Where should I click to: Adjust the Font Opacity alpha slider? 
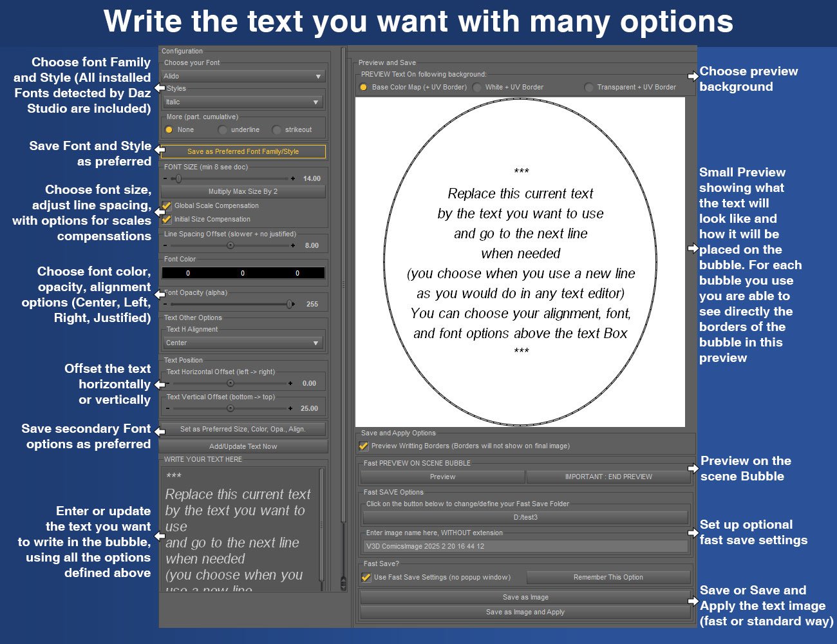[x=288, y=303]
